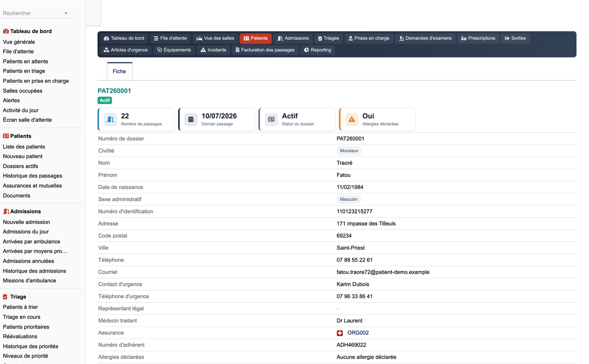The width and height of the screenshot is (589, 364).
Task: Open Assurances et mutuelles in sidebar
Action: (33, 186)
